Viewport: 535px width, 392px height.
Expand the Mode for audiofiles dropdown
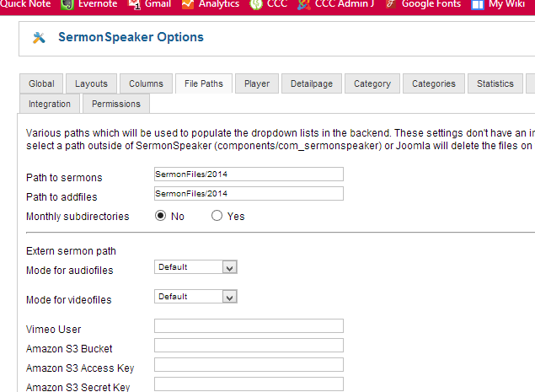coord(195,267)
